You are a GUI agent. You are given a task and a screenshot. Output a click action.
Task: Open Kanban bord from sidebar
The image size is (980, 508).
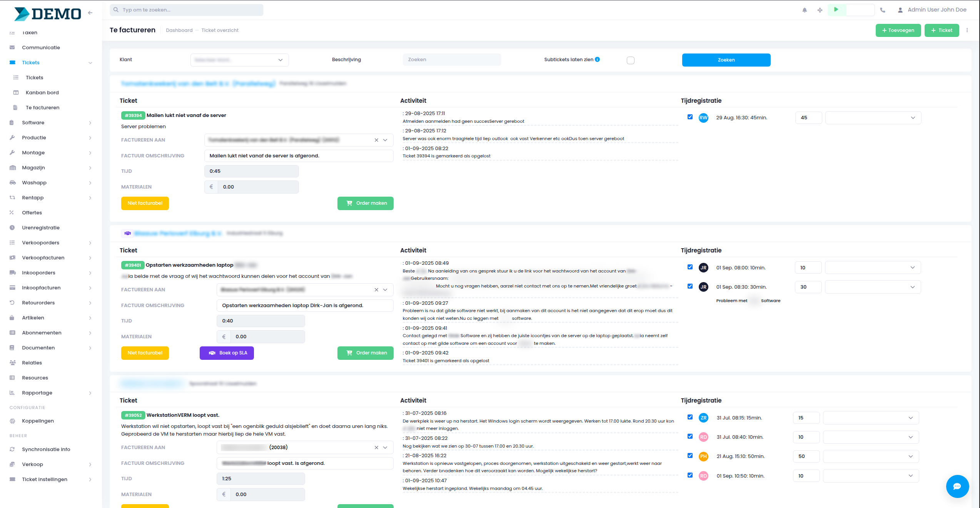42,92
